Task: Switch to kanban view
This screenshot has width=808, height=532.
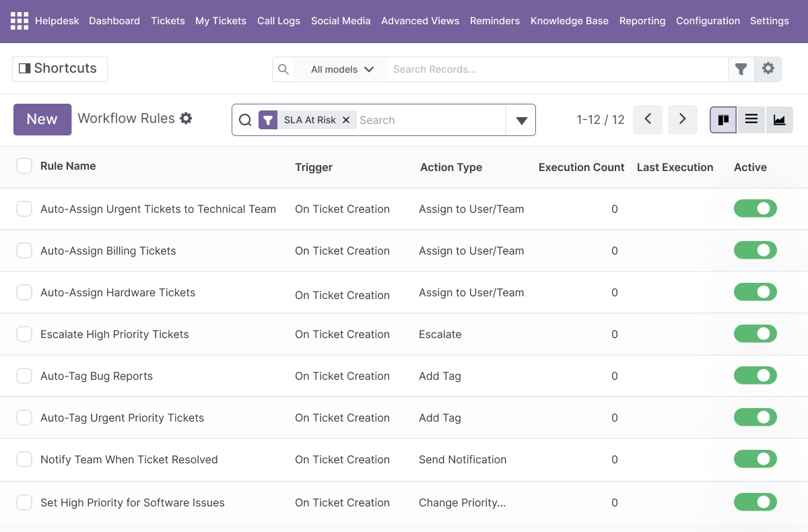Action: click(x=723, y=120)
